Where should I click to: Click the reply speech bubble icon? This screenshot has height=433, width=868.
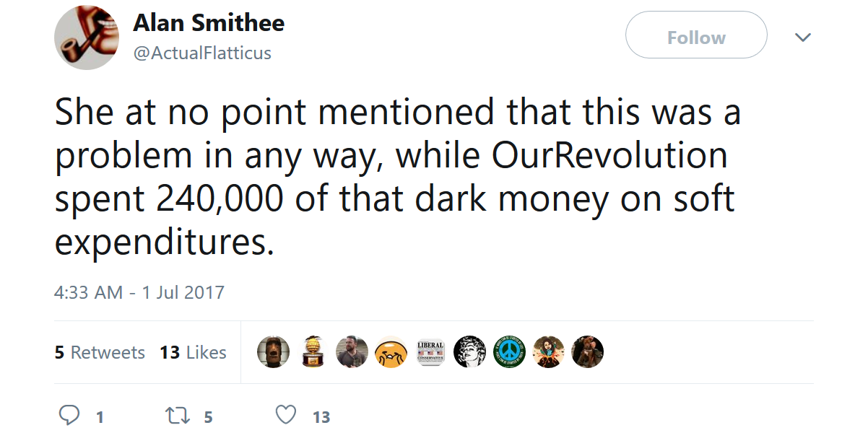coord(69,415)
